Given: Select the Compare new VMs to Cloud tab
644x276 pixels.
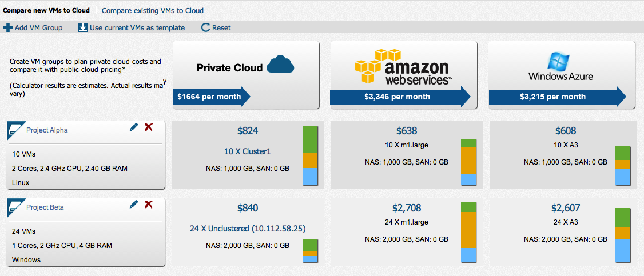Looking at the screenshot, I should pos(46,10).
